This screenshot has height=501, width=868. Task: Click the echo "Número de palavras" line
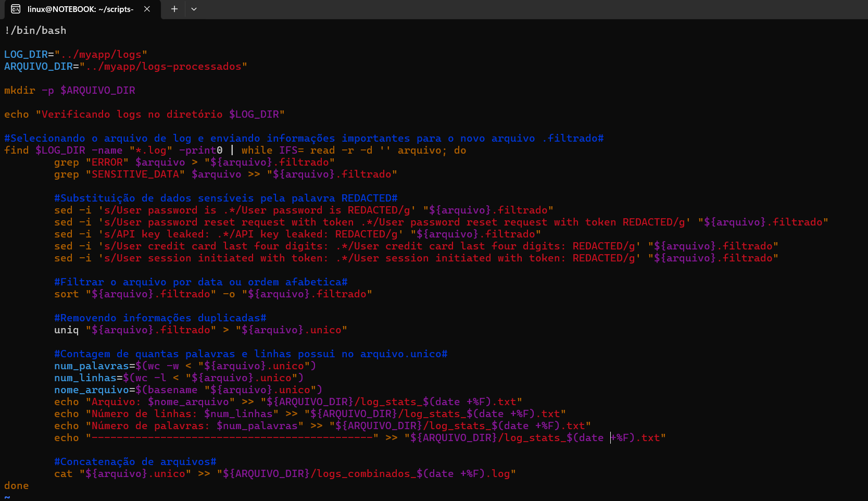point(322,425)
